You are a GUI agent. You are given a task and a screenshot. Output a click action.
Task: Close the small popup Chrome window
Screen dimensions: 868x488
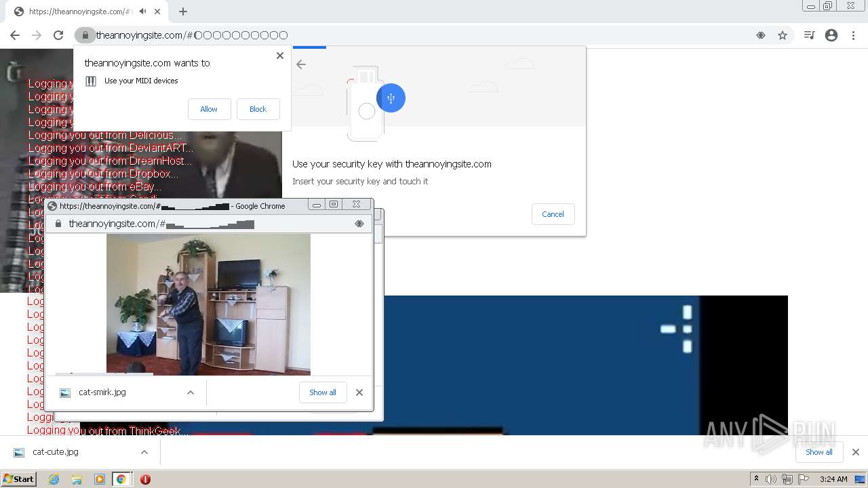[x=356, y=205]
